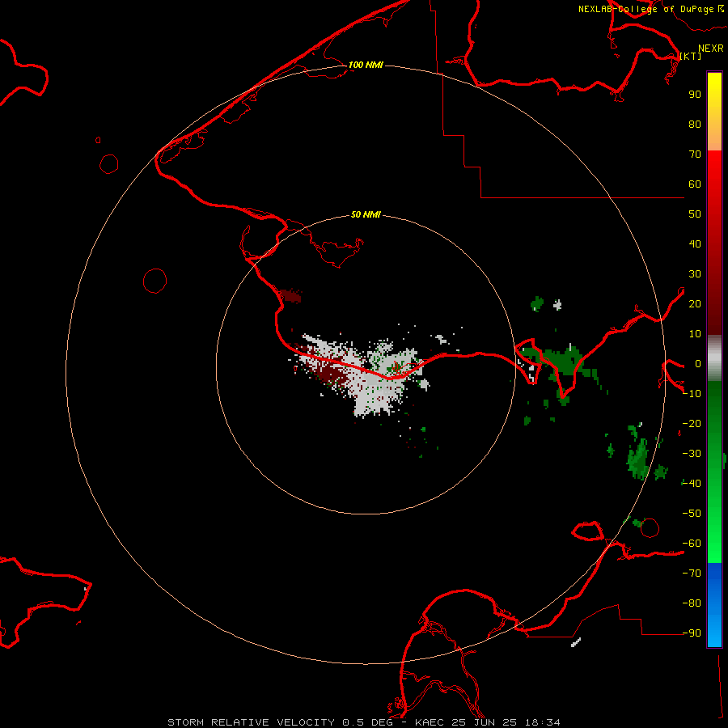The width and height of the screenshot is (728, 728).
Task: Select the -20 value on the velocity scale
Action: pos(692,423)
